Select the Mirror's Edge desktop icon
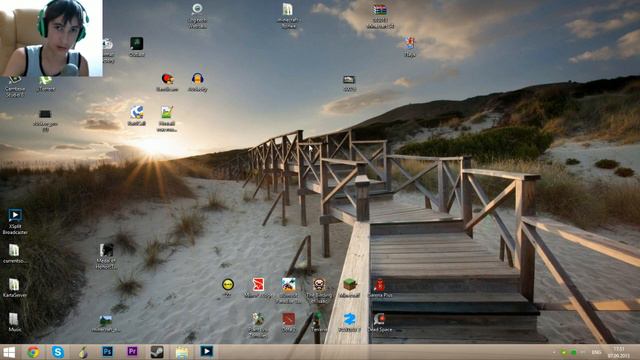The height and width of the screenshot is (360, 640). coord(258,288)
